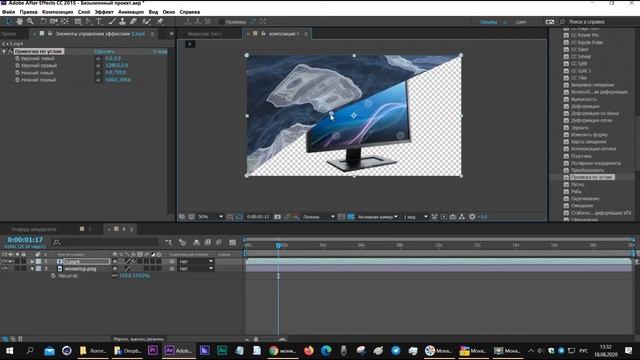Select the Pan Behind anchor tool
640x360 pixels.
coord(64,21)
